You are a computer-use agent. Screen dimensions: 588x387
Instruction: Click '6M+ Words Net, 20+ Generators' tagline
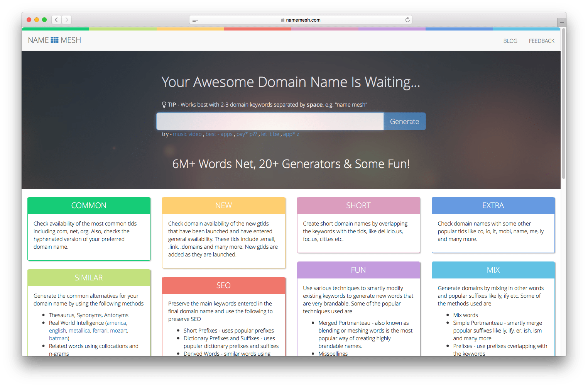pos(291,164)
